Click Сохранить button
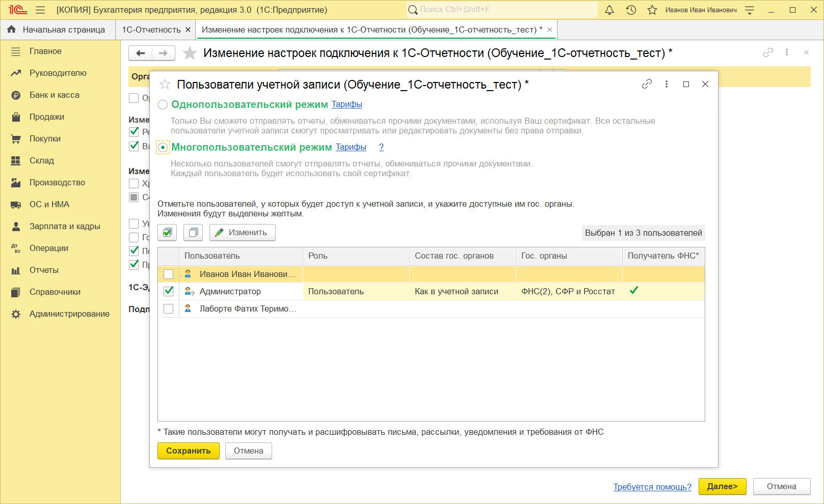The height and width of the screenshot is (504, 824). pyautogui.click(x=189, y=451)
